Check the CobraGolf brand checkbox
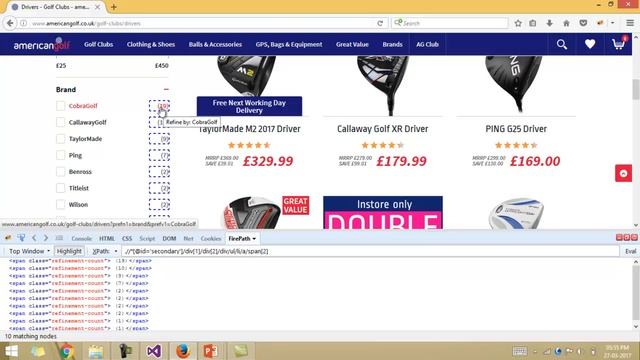This screenshot has width=640, height=360. click(x=60, y=106)
